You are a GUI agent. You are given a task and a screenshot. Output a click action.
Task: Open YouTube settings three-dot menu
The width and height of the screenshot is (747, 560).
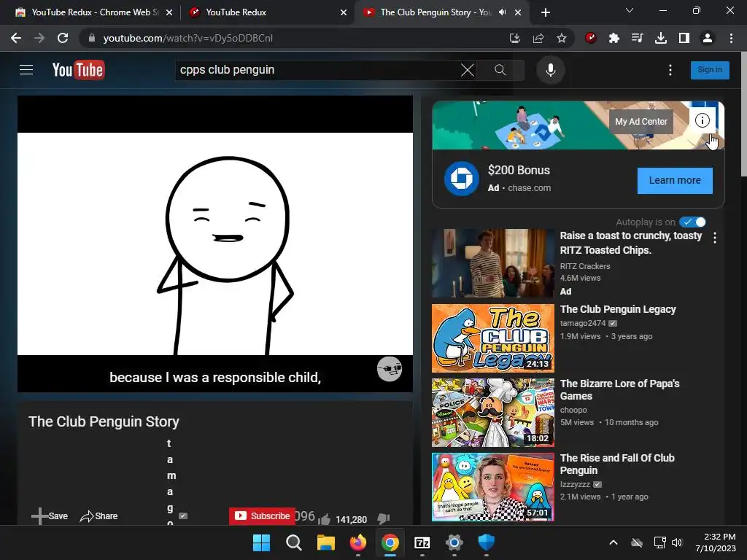point(670,70)
